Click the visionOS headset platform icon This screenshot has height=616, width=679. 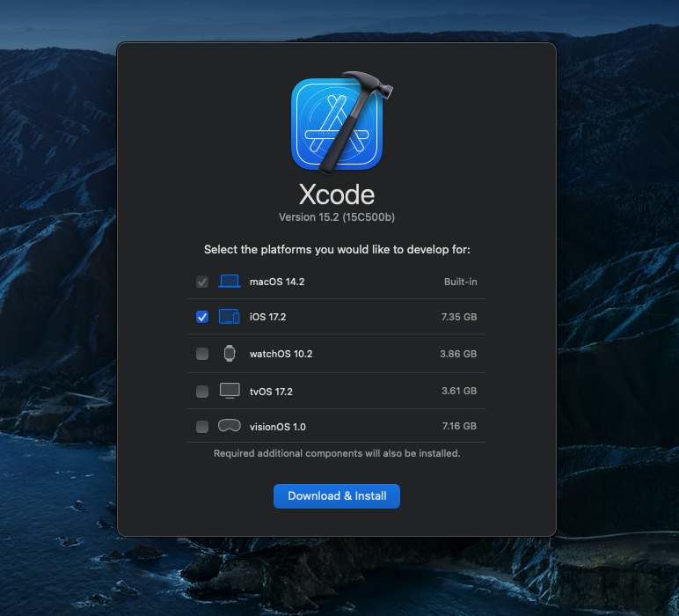(x=230, y=426)
